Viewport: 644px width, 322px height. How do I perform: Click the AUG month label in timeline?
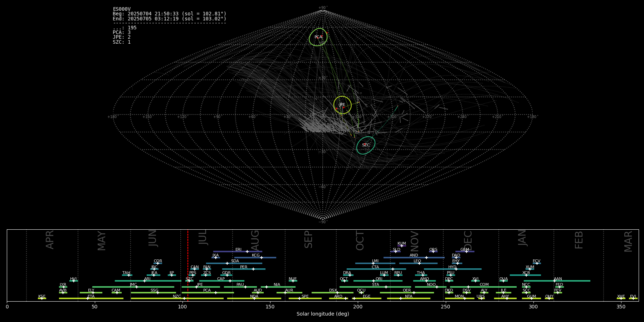pos(255,240)
